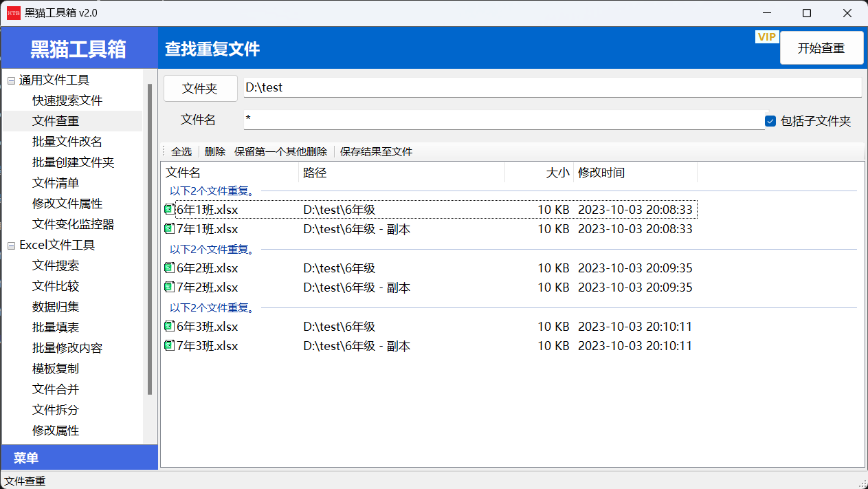868x489 pixels.
Task: Click timestamp 2023-10-03 20:09:35 of 6年2班.xlsx
Action: click(635, 268)
